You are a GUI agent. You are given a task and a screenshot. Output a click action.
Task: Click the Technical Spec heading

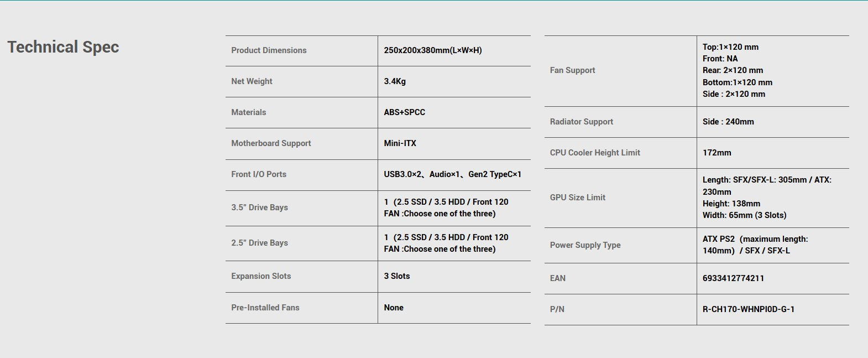pos(63,47)
